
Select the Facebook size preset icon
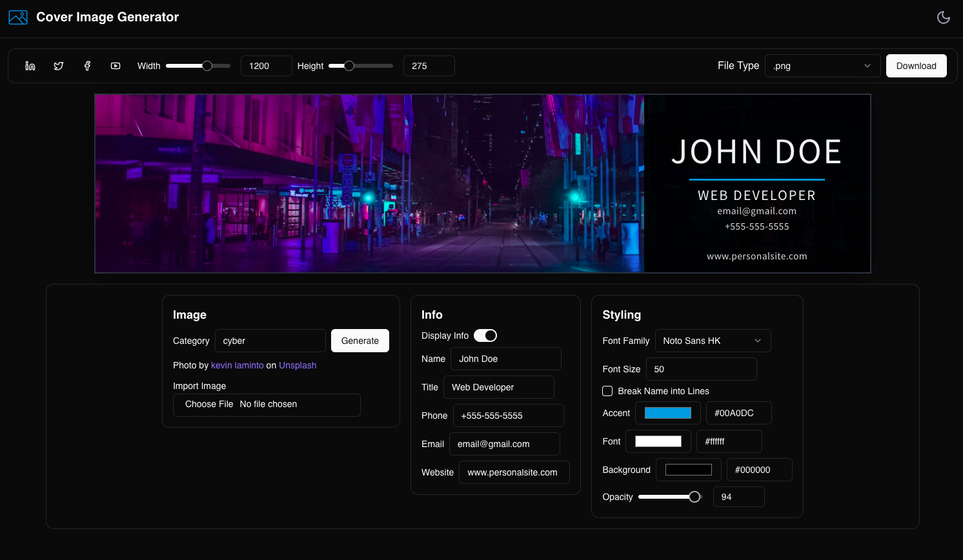87,66
